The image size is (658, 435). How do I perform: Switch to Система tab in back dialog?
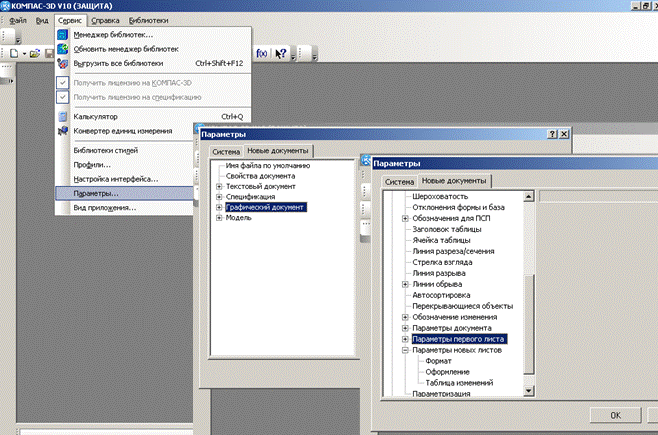(226, 151)
